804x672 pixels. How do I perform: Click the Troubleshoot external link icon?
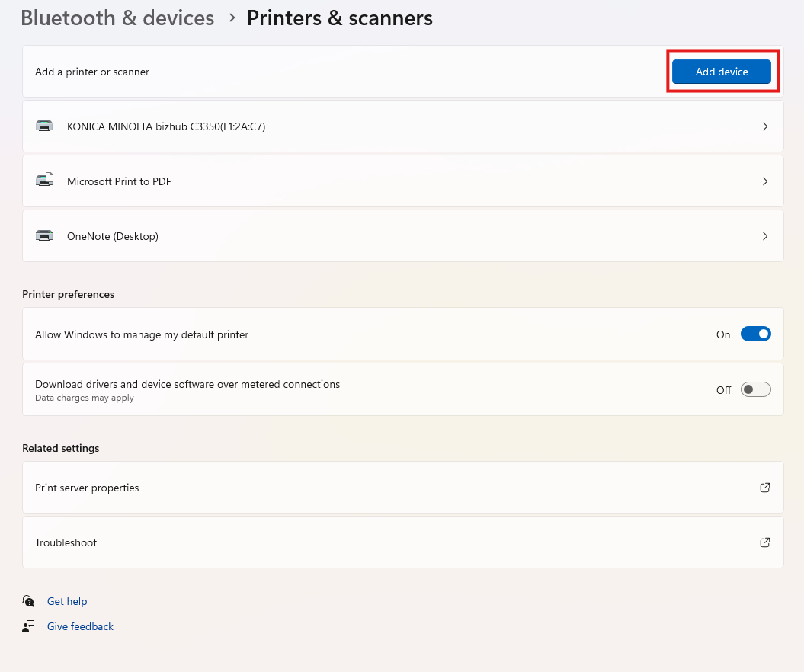(x=765, y=542)
